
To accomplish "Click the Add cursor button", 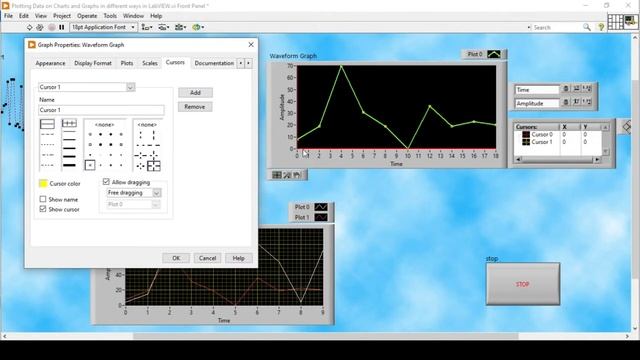I will 195,93.
